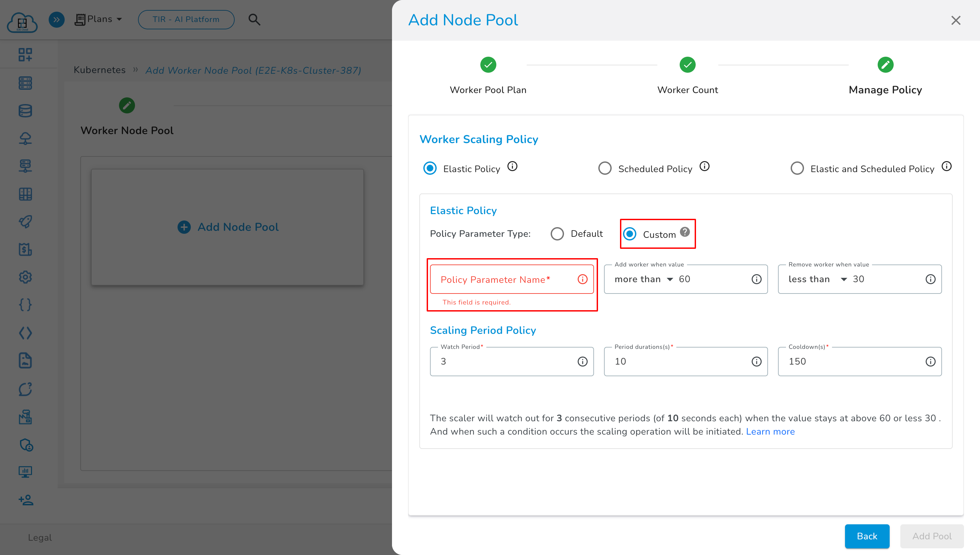This screenshot has width=980, height=555.
Task: Click the Back button
Action: pos(867,536)
